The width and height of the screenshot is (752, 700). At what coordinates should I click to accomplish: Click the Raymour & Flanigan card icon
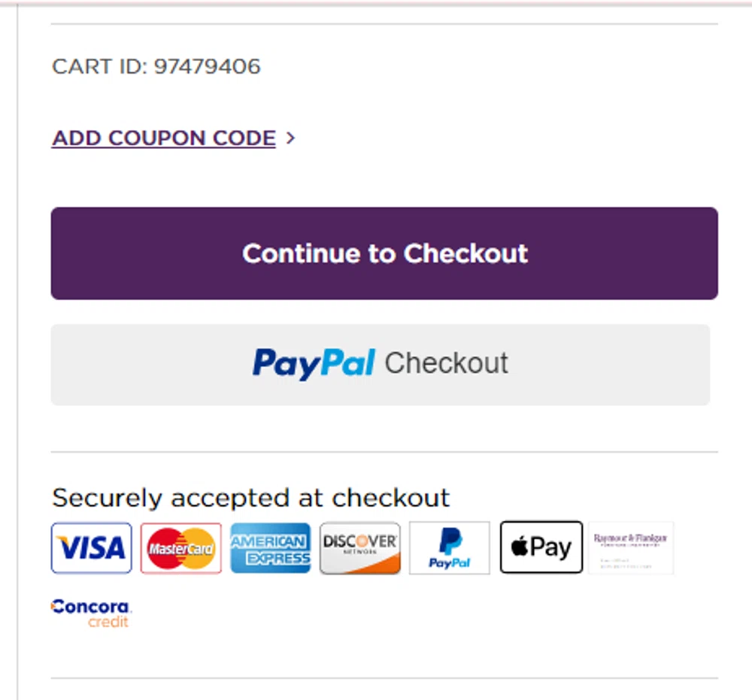click(x=630, y=548)
